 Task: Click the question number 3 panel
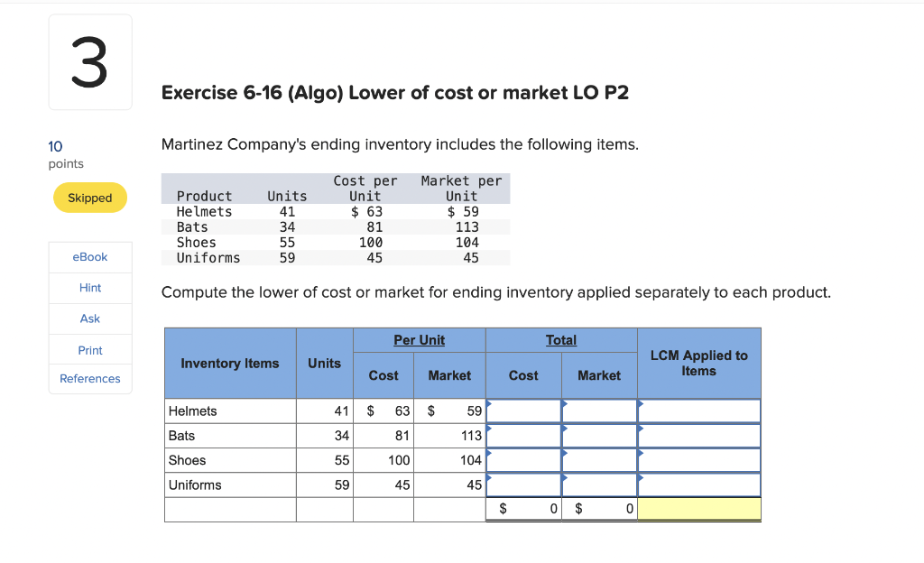coord(89,60)
